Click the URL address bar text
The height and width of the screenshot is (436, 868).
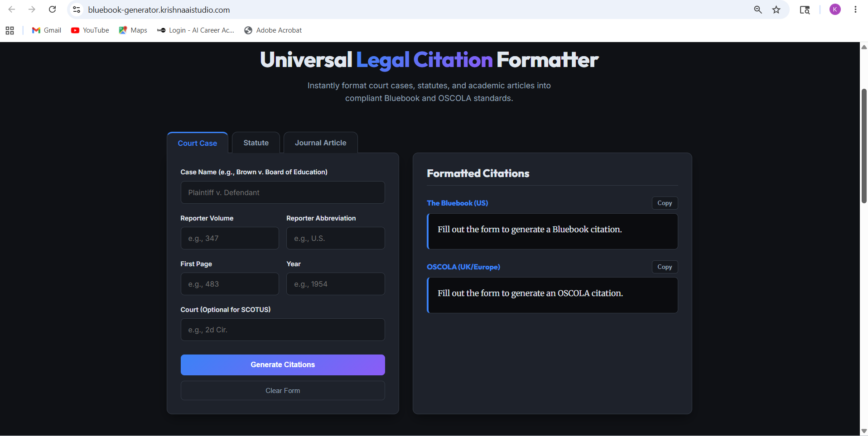click(x=159, y=10)
